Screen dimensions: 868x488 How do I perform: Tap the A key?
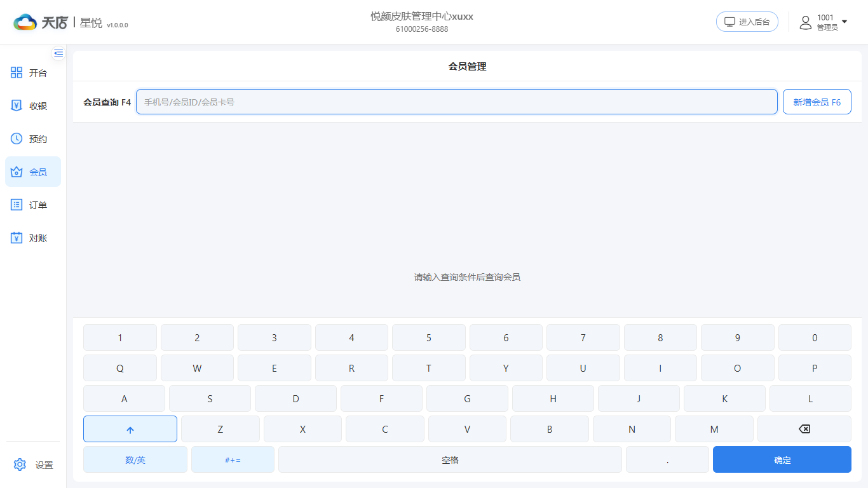[124, 398]
